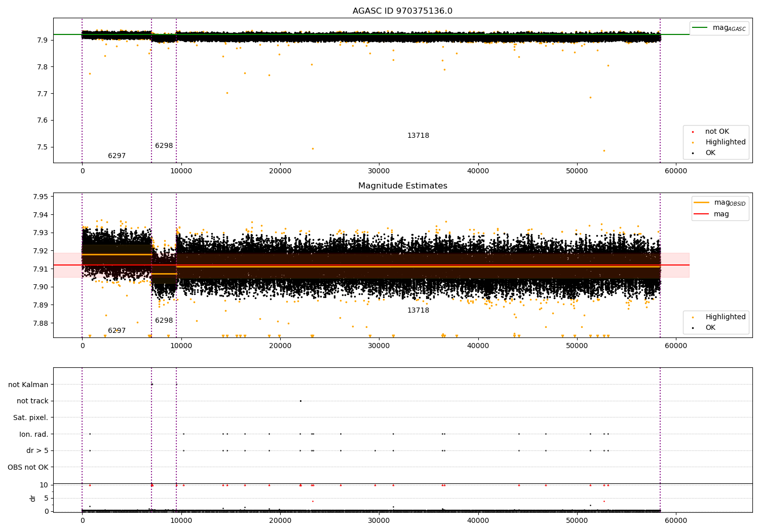Screen dimensions: 760x532
Task: Click the '13718' obsid label in middle plot
Action: [x=418, y=311]
